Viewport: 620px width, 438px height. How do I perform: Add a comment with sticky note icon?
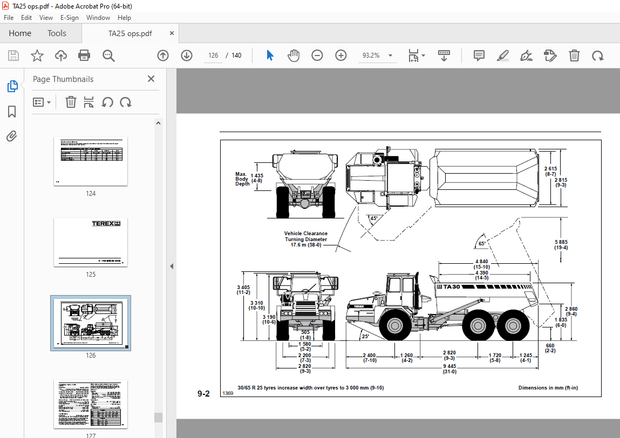click(479, 56)
